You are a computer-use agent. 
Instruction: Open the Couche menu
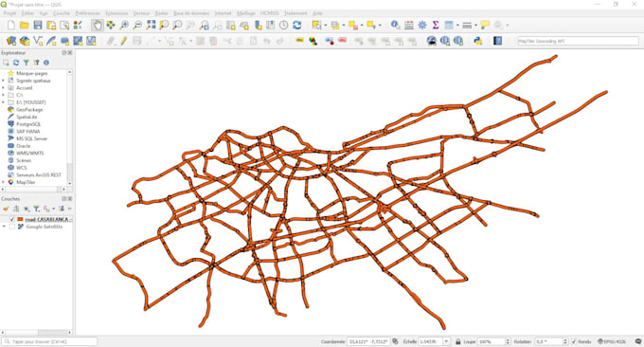[x=62, y=13]
